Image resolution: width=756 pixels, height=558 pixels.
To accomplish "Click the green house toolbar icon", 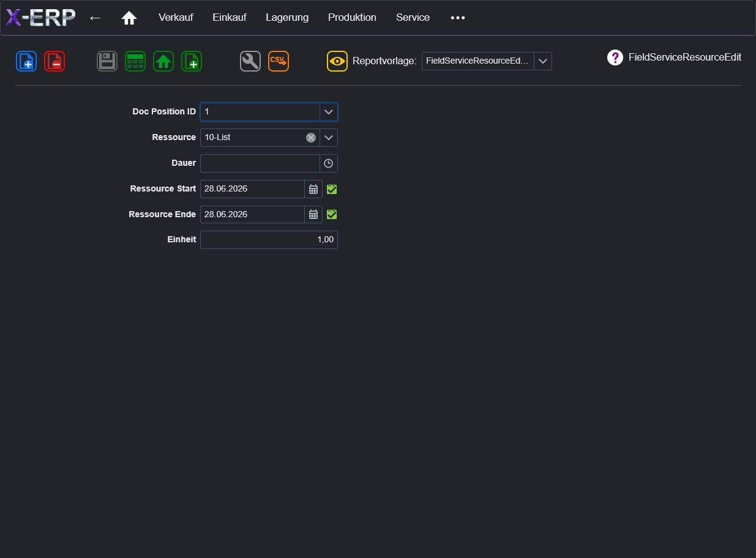I will coord(163,61).
